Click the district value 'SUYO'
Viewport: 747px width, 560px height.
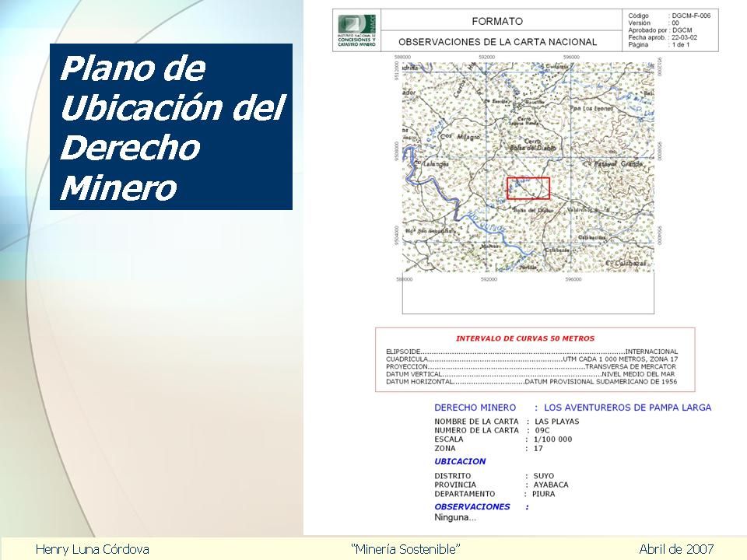pyautogui.click(x=544, y=476)
